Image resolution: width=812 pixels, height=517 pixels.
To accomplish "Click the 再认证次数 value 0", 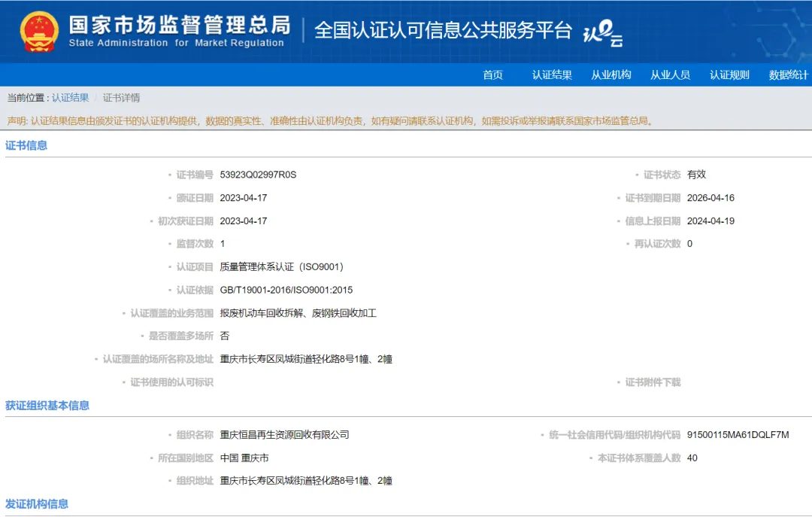I will pos(689,244).
